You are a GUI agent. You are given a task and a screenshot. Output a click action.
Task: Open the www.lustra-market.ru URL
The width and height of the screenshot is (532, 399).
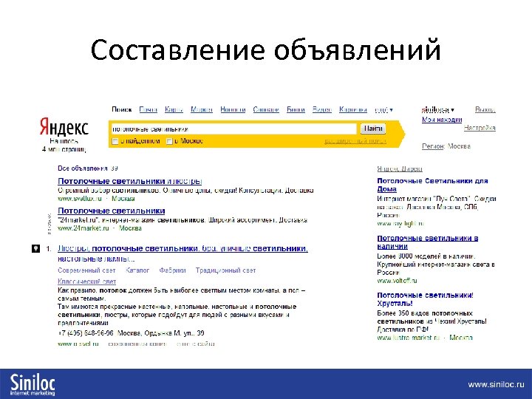click(x=409, y=338)
